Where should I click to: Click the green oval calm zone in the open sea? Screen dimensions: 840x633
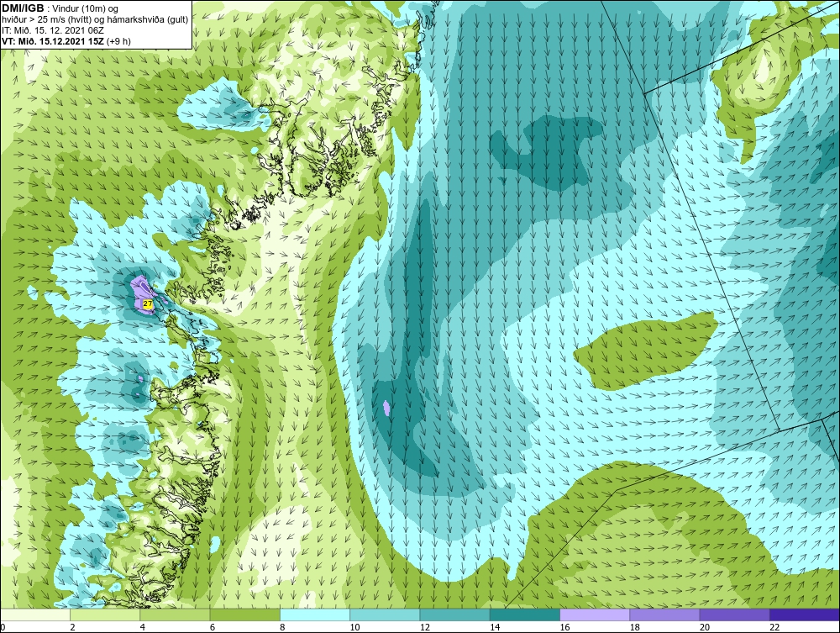click(645, 350)
